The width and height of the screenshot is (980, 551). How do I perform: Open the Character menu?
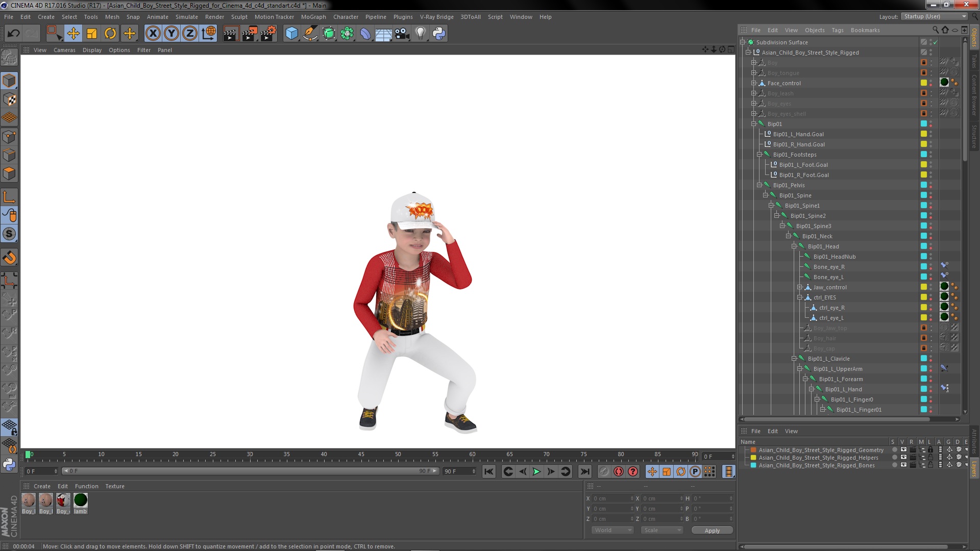coord(346,17)
